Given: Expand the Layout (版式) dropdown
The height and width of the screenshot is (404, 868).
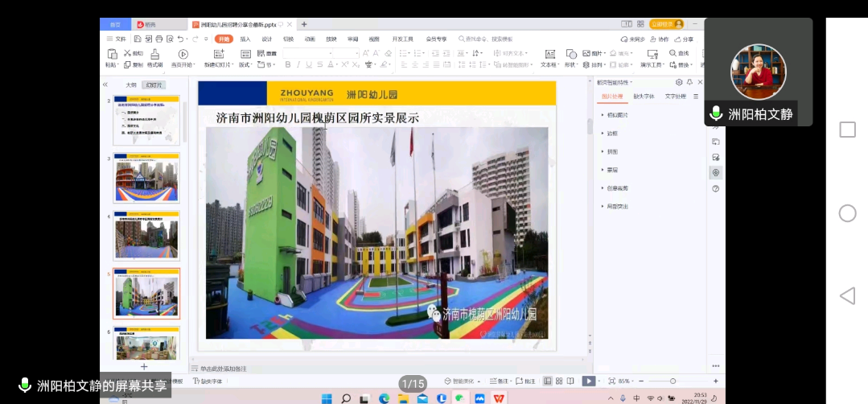Looking at the screenshot, I should tap(245, 65).
